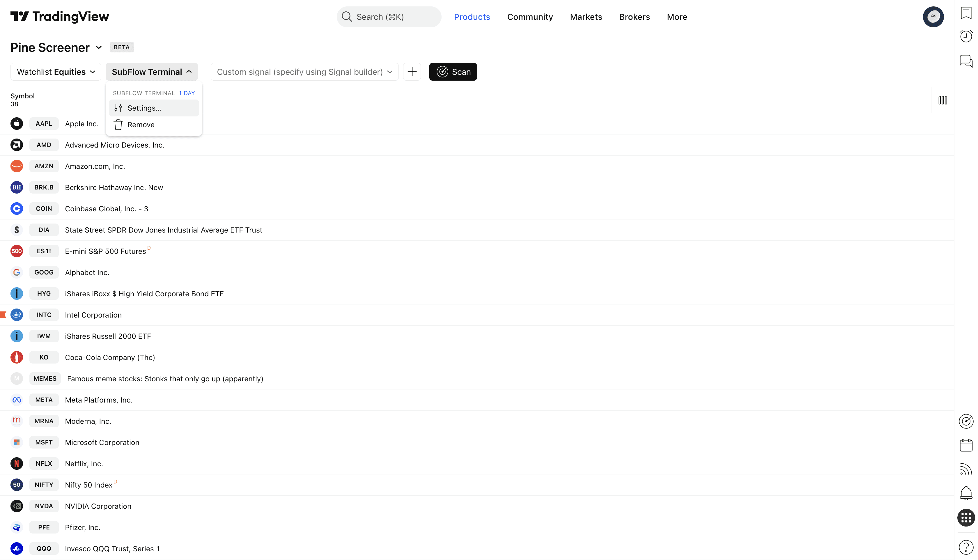Open the column setup icon

pos(942,100)
